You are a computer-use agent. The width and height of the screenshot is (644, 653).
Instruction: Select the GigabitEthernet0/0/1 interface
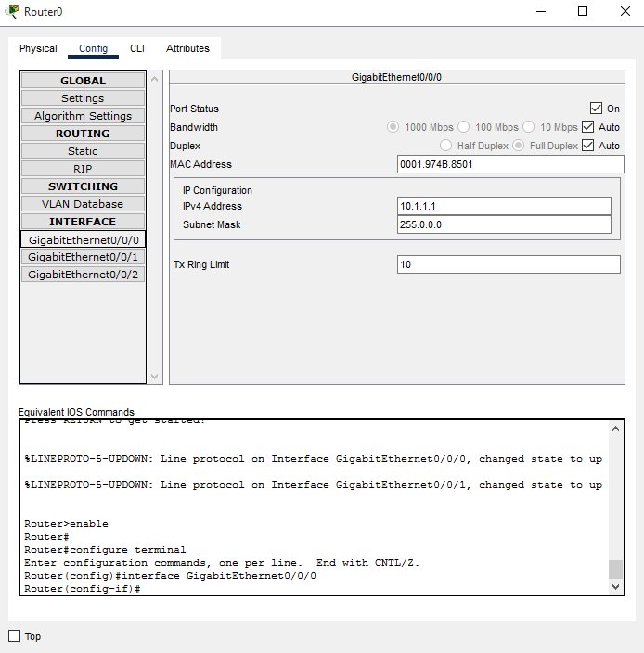83,257
